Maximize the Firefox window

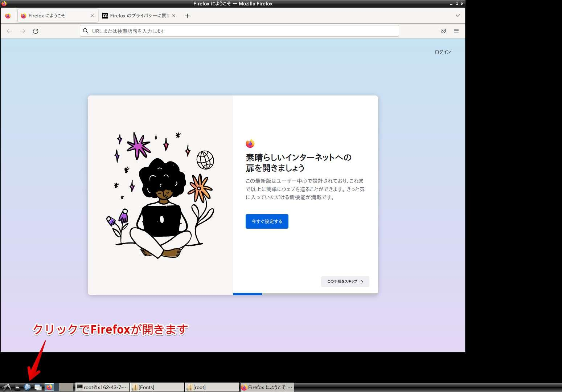point(457,4)
